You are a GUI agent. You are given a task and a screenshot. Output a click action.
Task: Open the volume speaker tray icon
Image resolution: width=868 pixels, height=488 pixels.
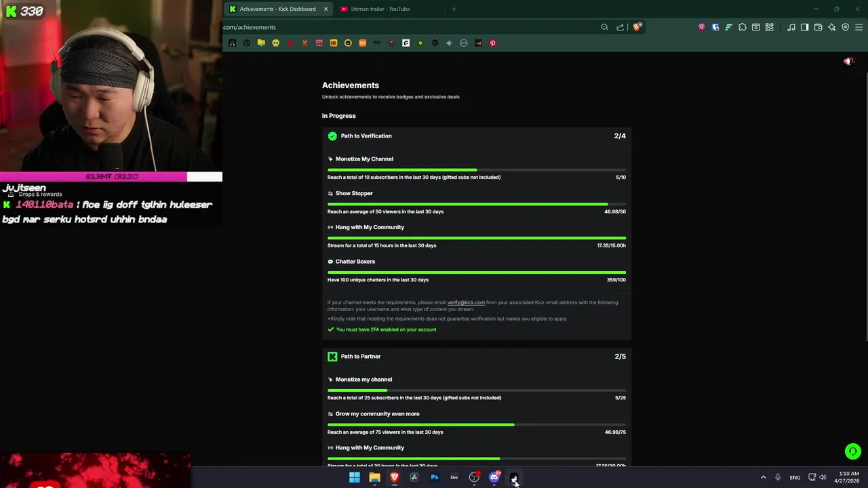pos(823,477)
